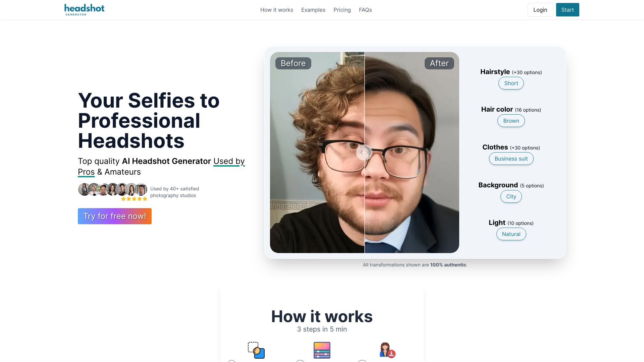Select FAQs navigation tab
644x362 pixels.
pos(365,10)
